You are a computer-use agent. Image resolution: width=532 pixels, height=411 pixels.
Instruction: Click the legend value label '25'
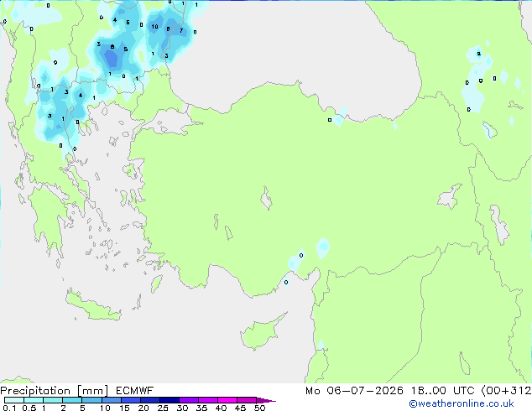pos(163,408)
